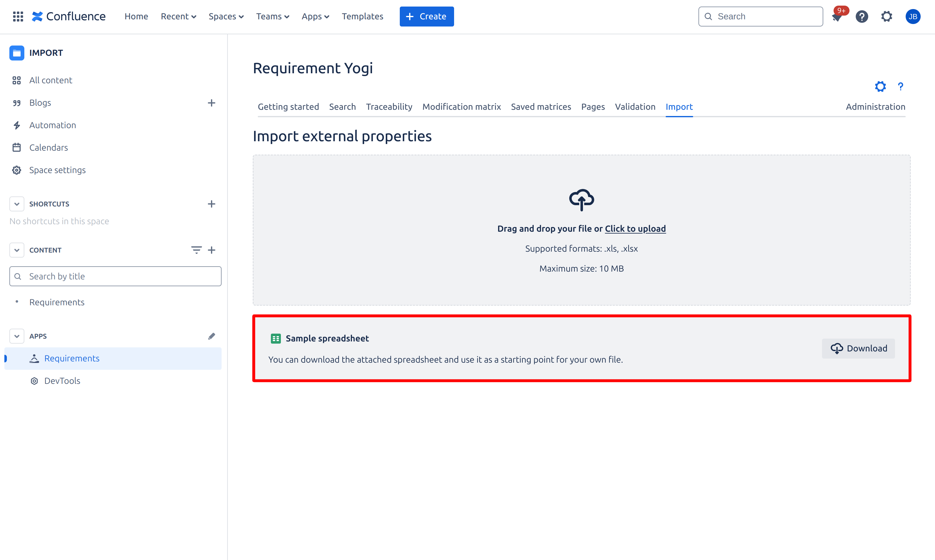Collapse the Content section
Screen dimensions: 935x560
click(17, 250)
